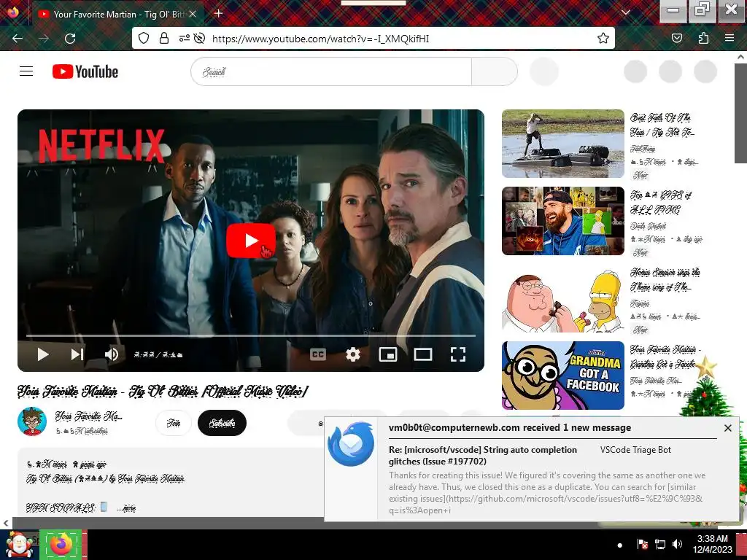
Task: Open the speaker volume tray icon
Action: (677, 544)
